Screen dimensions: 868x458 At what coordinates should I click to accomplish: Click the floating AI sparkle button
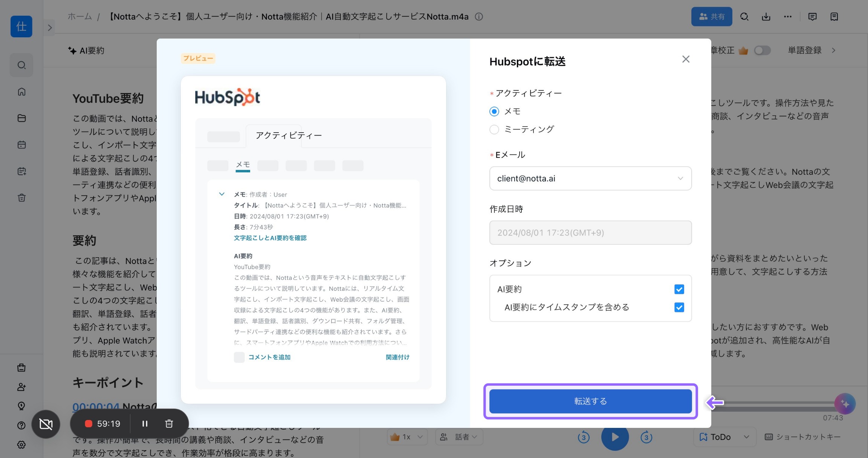click(x=845, y=404)
